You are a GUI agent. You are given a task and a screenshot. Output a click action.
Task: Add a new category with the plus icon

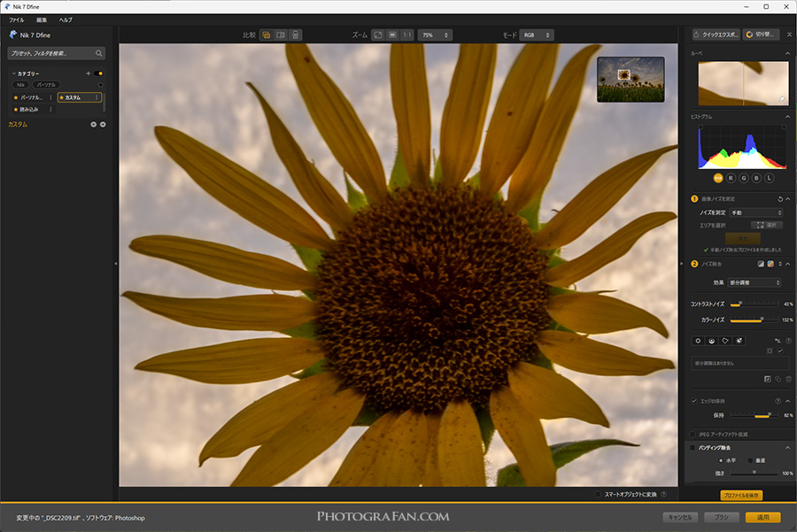(x=88, y=73)
